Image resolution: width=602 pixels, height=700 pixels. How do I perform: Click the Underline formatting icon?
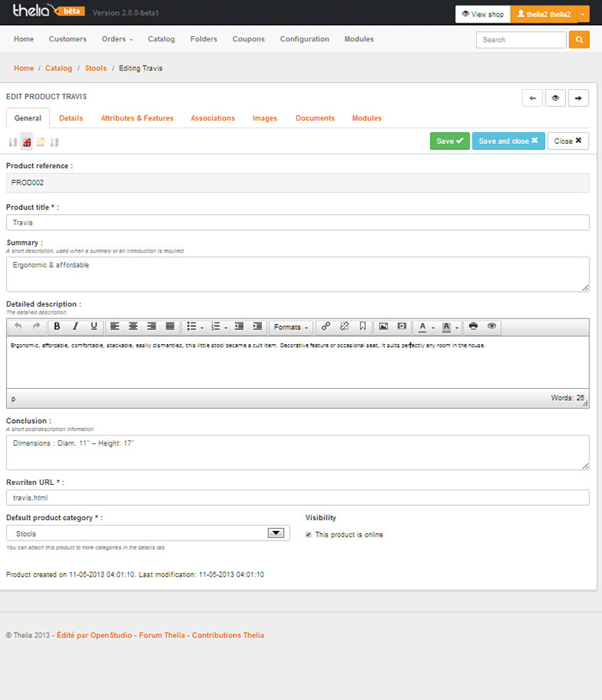(94, 327)
